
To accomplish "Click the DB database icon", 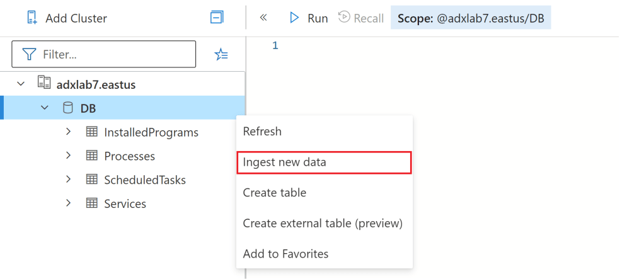I will point(67,108).
